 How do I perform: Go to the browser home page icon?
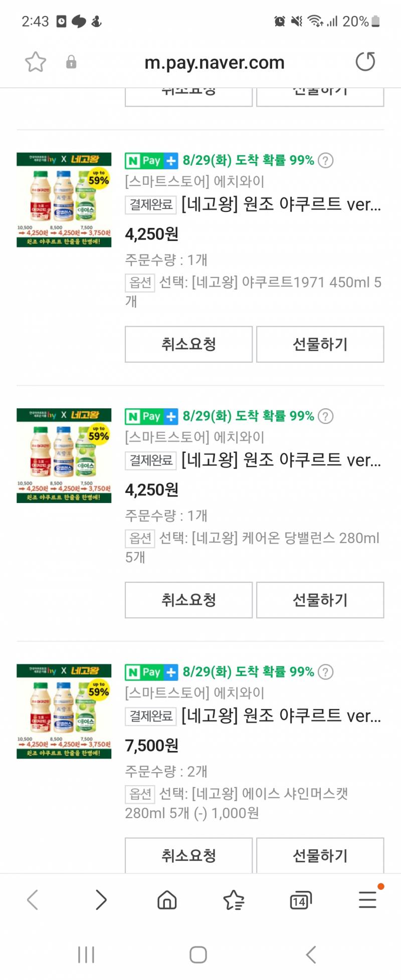167,900
